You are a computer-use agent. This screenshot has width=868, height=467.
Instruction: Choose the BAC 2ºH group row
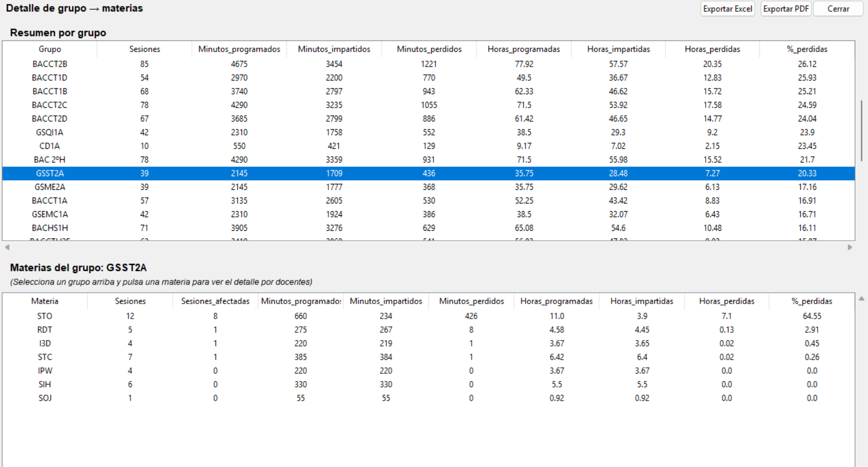pos(50,160)
